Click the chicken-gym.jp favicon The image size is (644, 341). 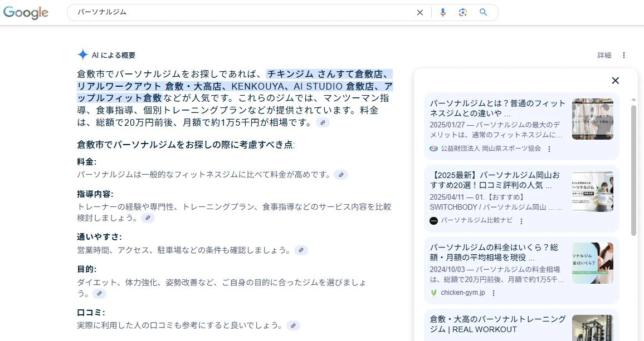tap(434, 293)
